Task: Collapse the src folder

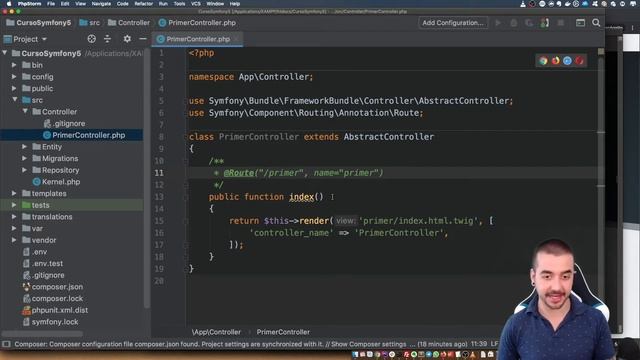Action: 14,100
